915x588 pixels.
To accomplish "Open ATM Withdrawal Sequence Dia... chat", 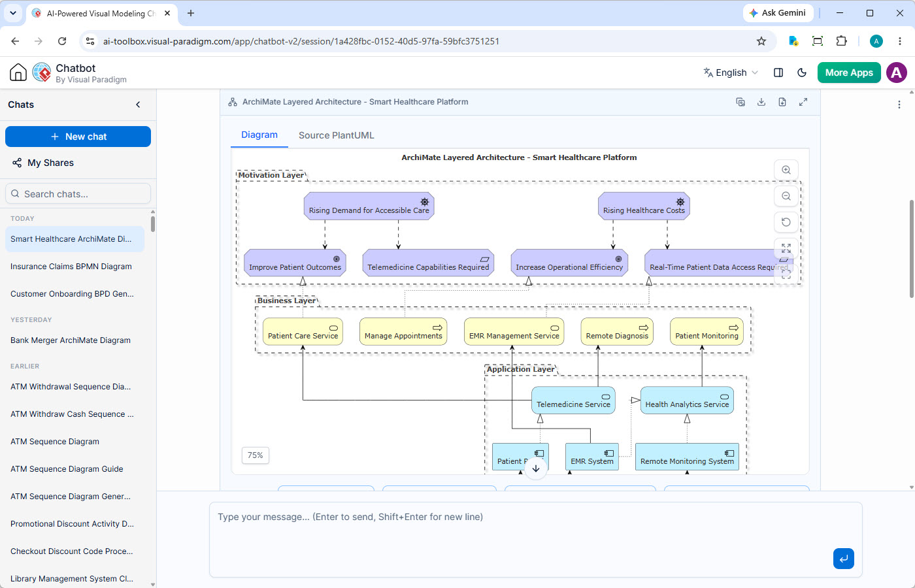I will (x=75, y=387).
